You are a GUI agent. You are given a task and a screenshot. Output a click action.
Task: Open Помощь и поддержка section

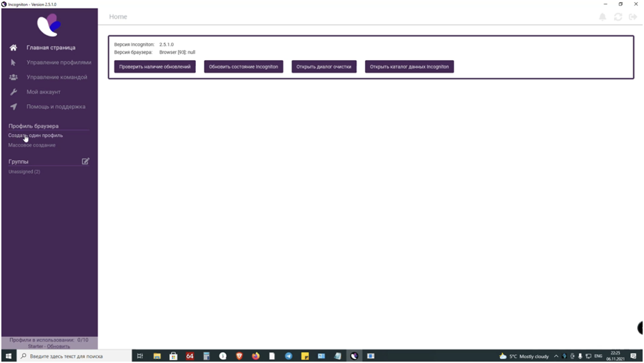[55, 107]
